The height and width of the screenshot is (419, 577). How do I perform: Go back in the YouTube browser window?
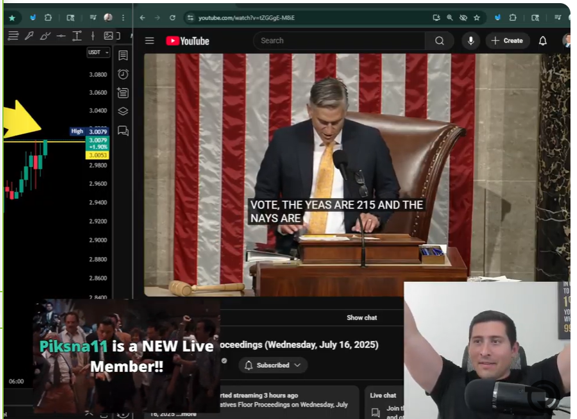click(x=142, y=18)
